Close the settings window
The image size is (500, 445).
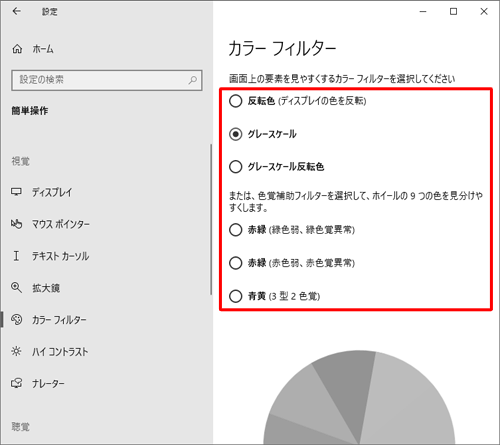point(484,11)
